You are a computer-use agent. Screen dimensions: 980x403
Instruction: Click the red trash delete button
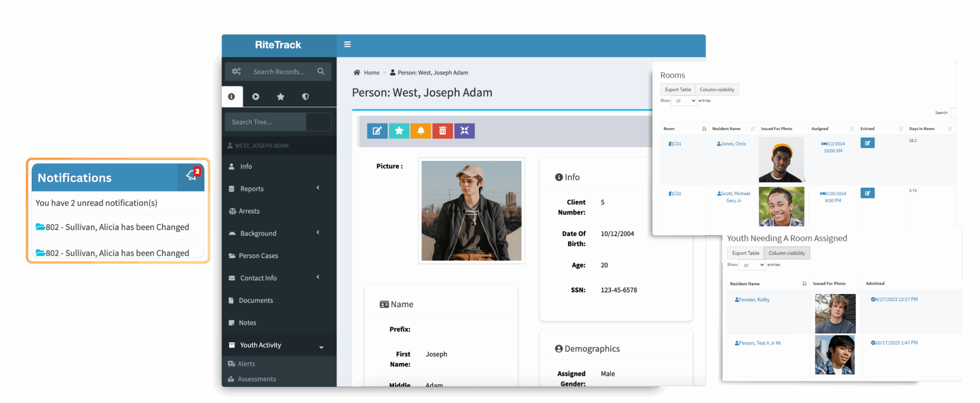(x=443, y=131)
